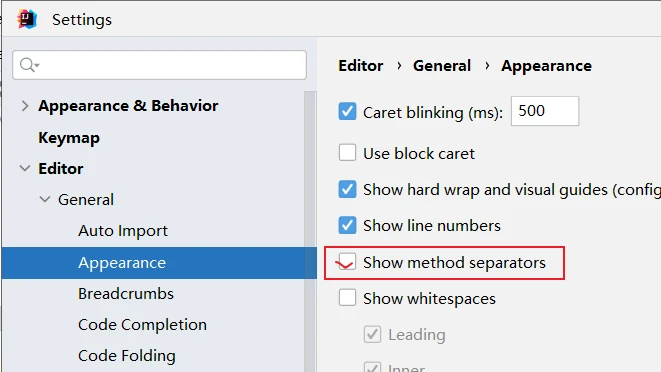Focus the settings search field
The width and height of the screenshot is (661, 372).
159,65
